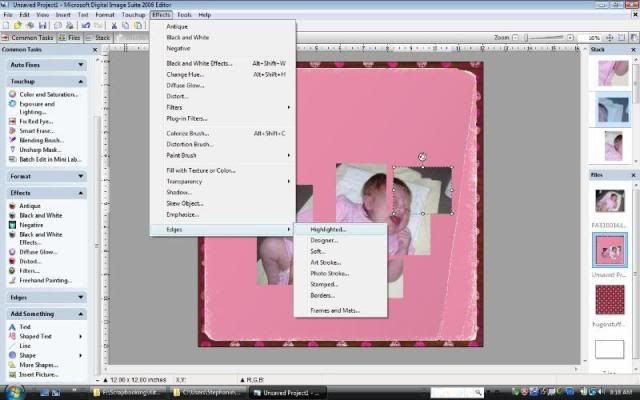Select Unsaved Project thumbnail in Files panel
Image resolution: width=640 pixels, height=400 pixels.
tap(609, 250)
